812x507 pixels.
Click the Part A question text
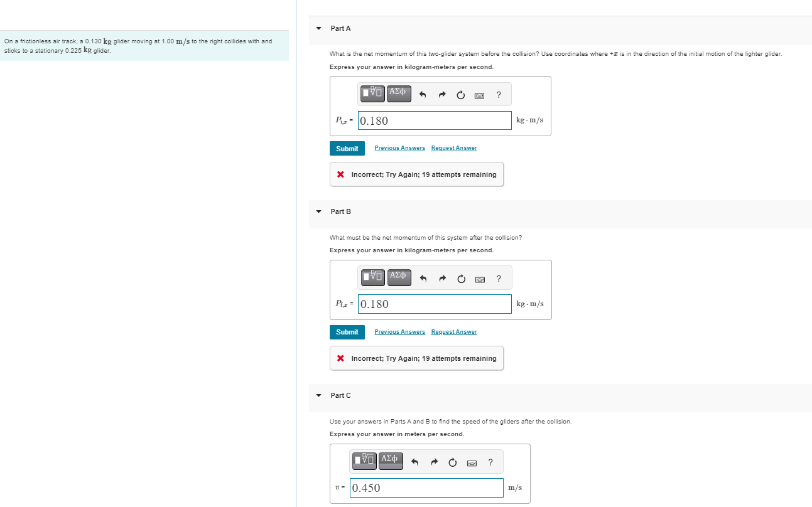click(556, 54)
